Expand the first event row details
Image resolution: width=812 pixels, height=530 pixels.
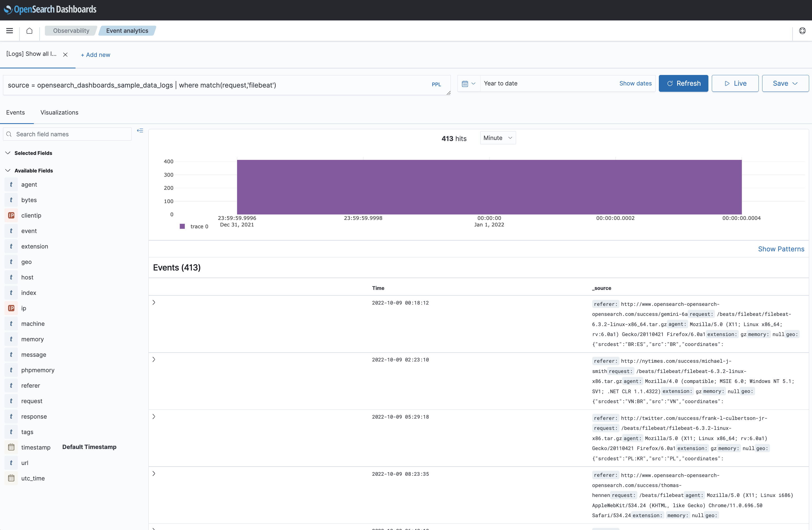point(154,302)
